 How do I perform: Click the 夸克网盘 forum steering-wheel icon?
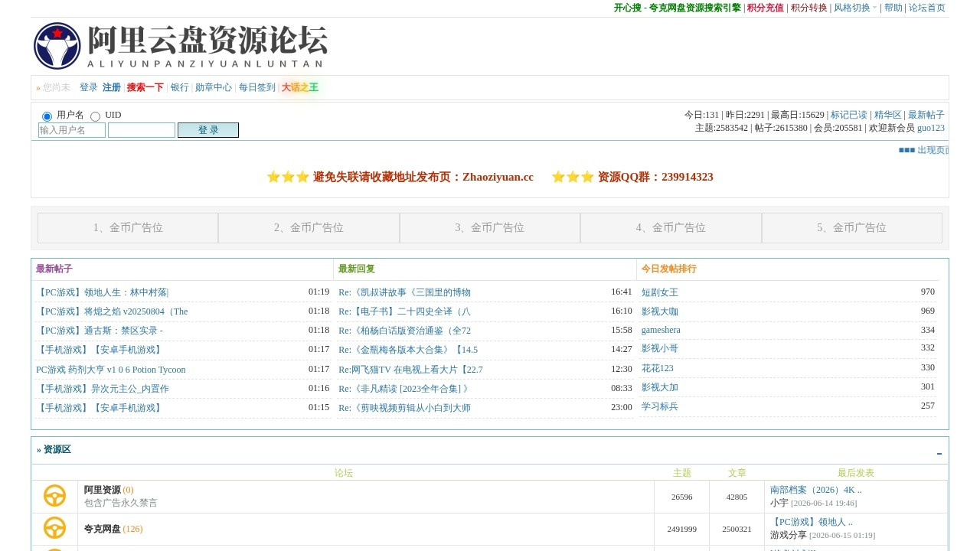(x=54, y=528)
